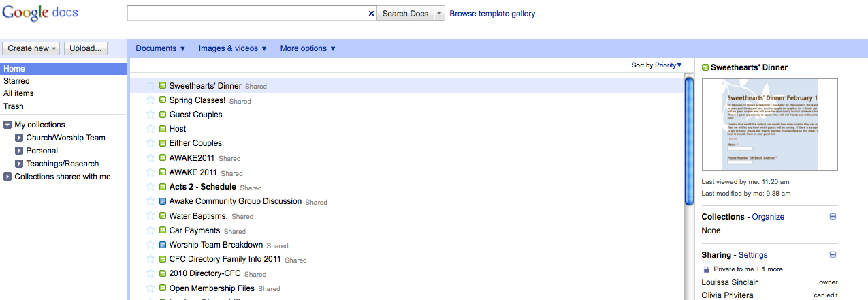The height and width of the screenshot is (300, 868).
Task: Open the Documents filter menu
Action: pos(161,48)
